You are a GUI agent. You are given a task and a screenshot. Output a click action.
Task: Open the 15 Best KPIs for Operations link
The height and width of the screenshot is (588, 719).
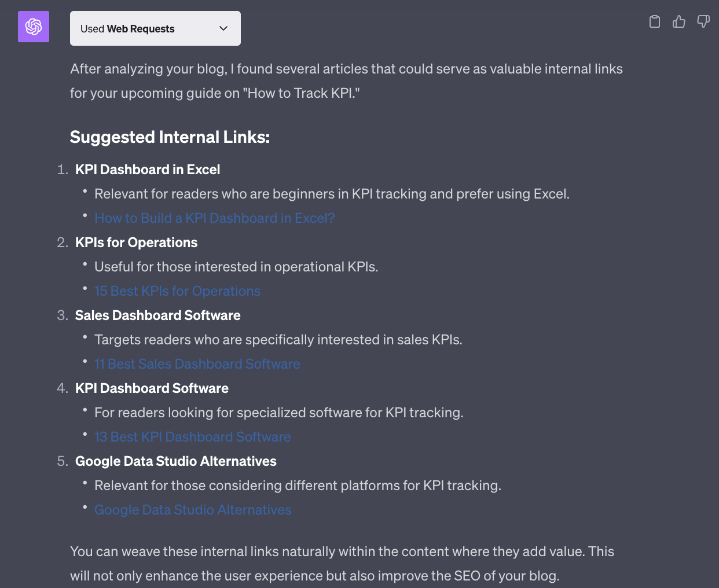[177, 291]
